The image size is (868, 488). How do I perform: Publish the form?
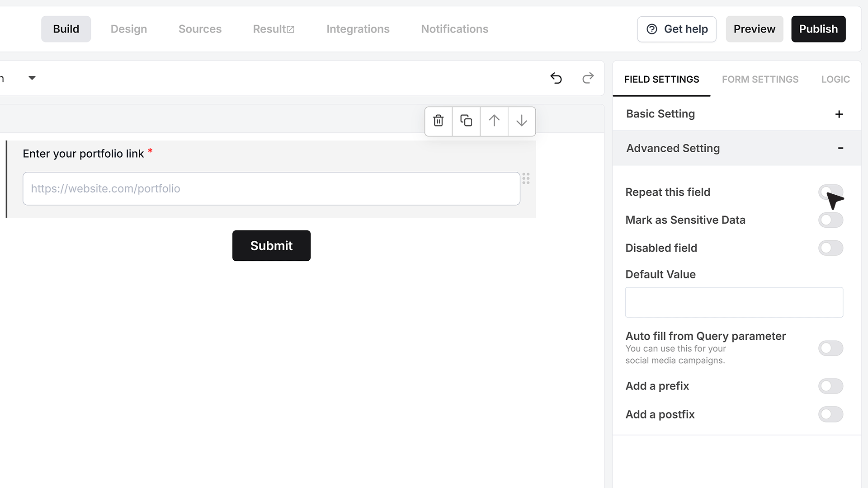pyautogui.click(x=818, y=29)
